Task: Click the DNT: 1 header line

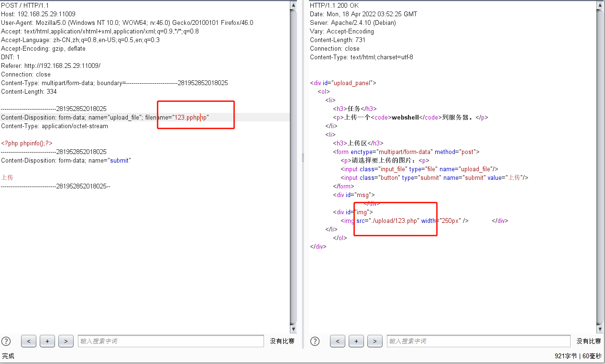Action: pyautogui.click(x=11, y=57)
